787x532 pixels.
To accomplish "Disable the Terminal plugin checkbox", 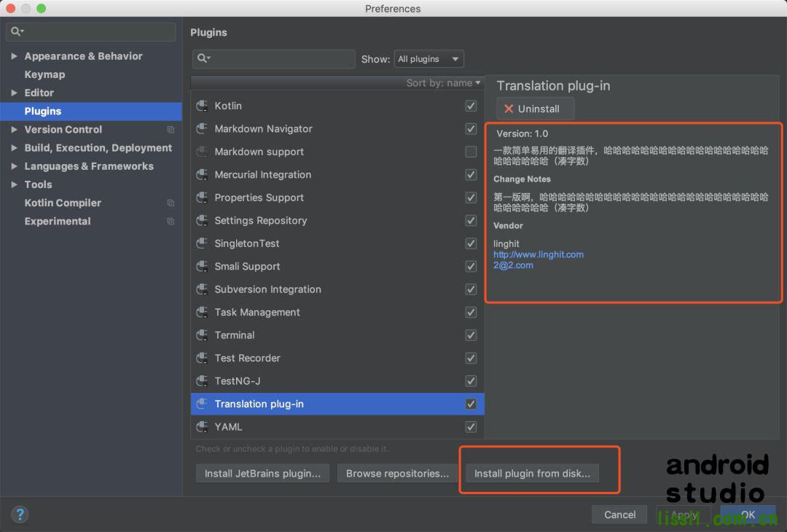I will coord(471,335).
